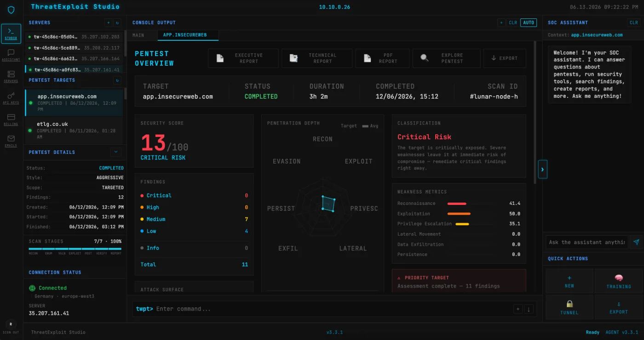Screen dimensions: 644x340
Task: Click the AGGRESSIVE style value
Action: (x=110, y=178)
